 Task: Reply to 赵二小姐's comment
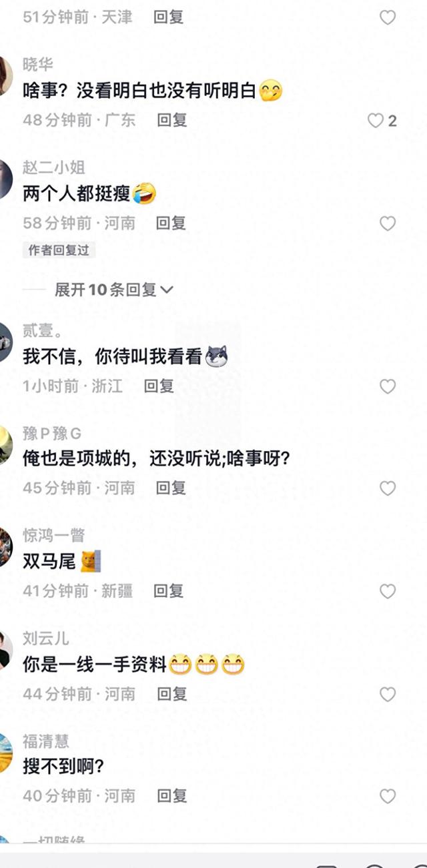pos(171,223)
